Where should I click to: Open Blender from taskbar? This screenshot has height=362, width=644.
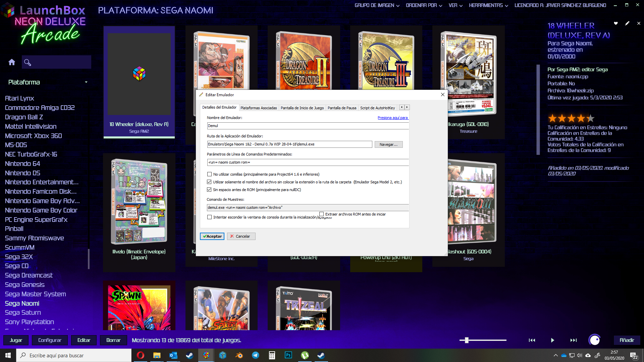point(239,355)
